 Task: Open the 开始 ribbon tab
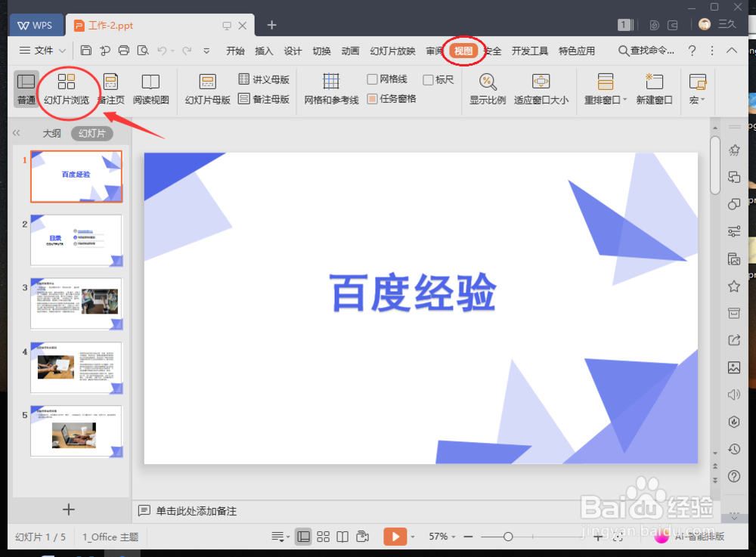click(x=235, y=51)
